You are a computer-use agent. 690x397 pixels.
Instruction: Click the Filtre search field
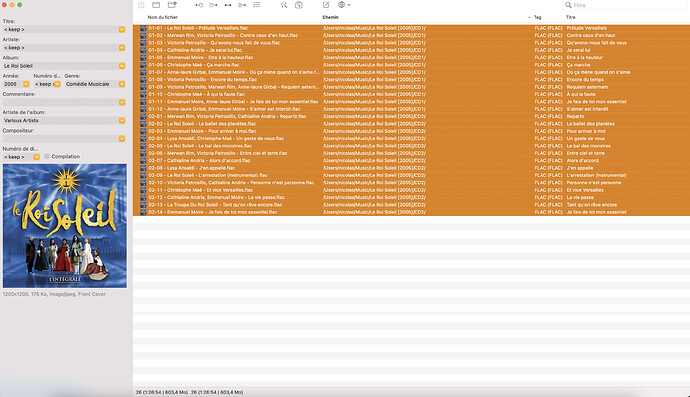[x=625, y=5]
